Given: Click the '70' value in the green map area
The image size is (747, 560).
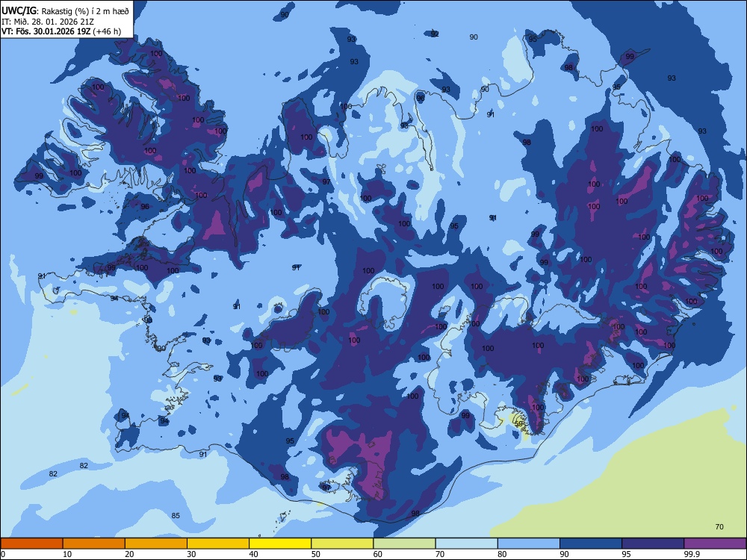Looking at the screenshot, I should click(719, 526).
